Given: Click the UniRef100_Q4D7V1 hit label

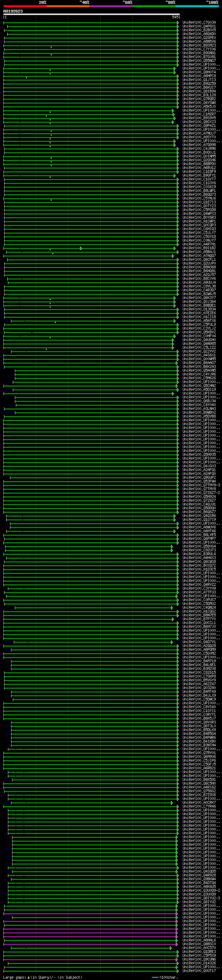Looking at the screenshot, I should pos(199,642).
